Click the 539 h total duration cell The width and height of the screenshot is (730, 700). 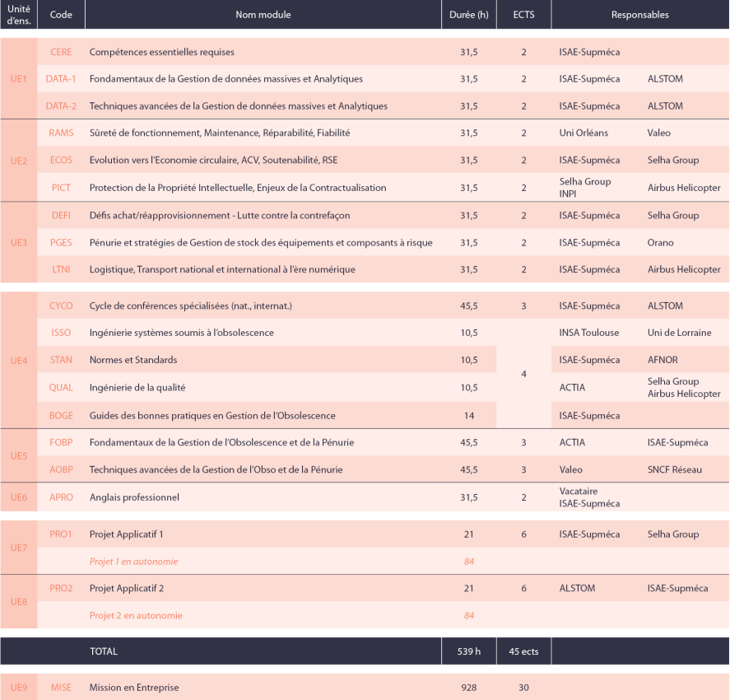pyautogui.click(x=469, y=651)
